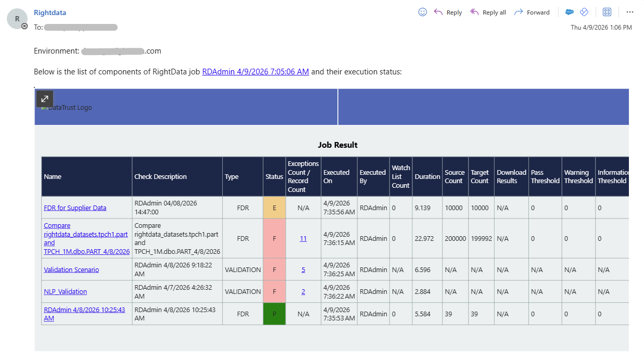Open the Validation Scenario link
This screenshot has width=644, height=360.
coord(71,269)
